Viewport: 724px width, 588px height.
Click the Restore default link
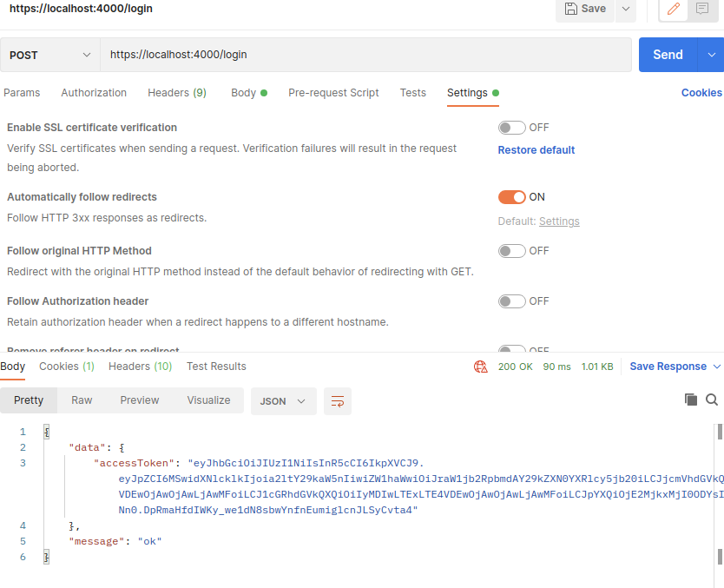point(536,150)
